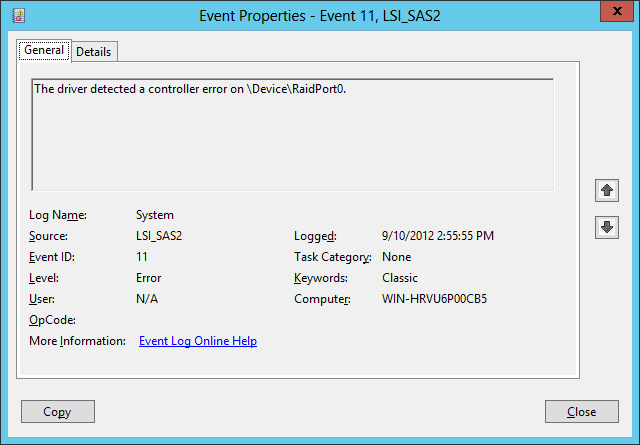Select the General tab
Viewport: 640px width, 445px height.
pyautogui.click(x=44, y=50)
